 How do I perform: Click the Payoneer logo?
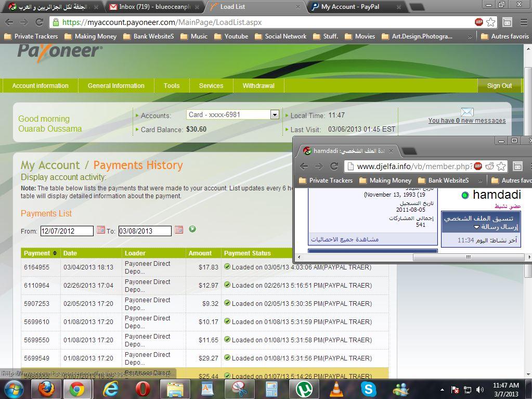tap(60, 53)
